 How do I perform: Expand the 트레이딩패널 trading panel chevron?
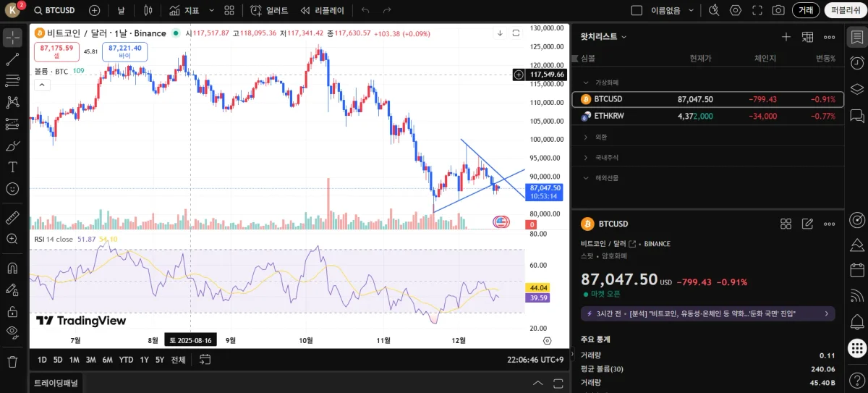(537, 383)
